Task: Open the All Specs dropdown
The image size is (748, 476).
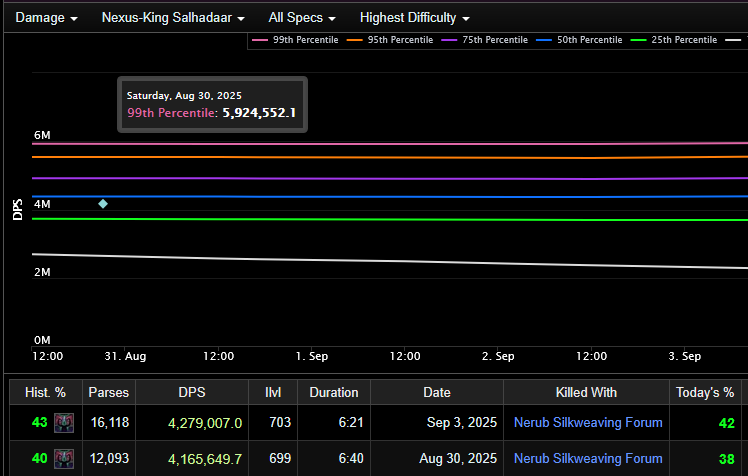Action: pos(302,18)
